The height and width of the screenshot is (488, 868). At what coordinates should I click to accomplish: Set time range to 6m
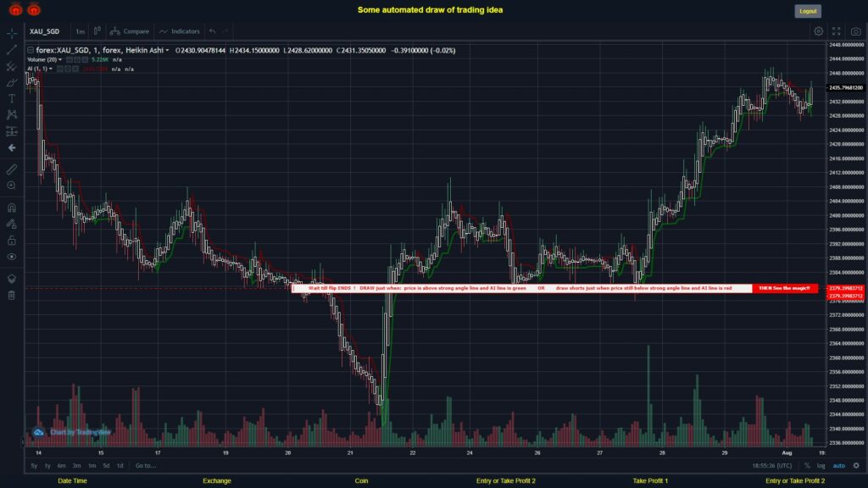61,466
